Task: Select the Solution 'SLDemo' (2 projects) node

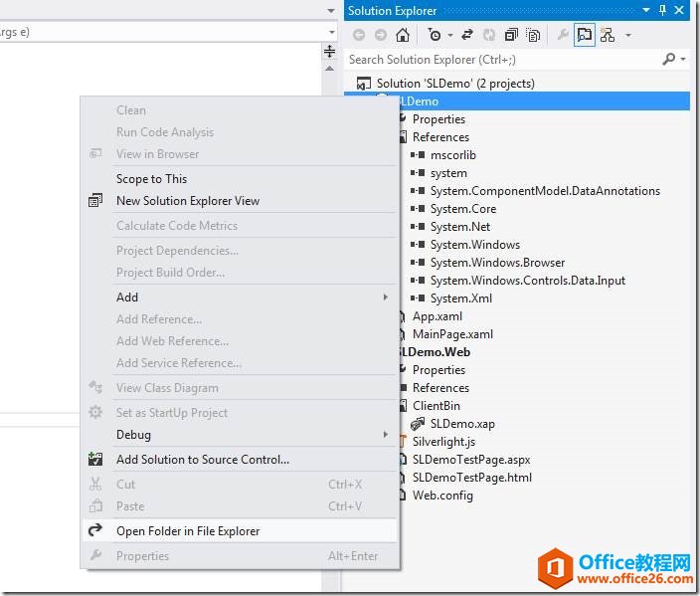Action: click(455, 84)
